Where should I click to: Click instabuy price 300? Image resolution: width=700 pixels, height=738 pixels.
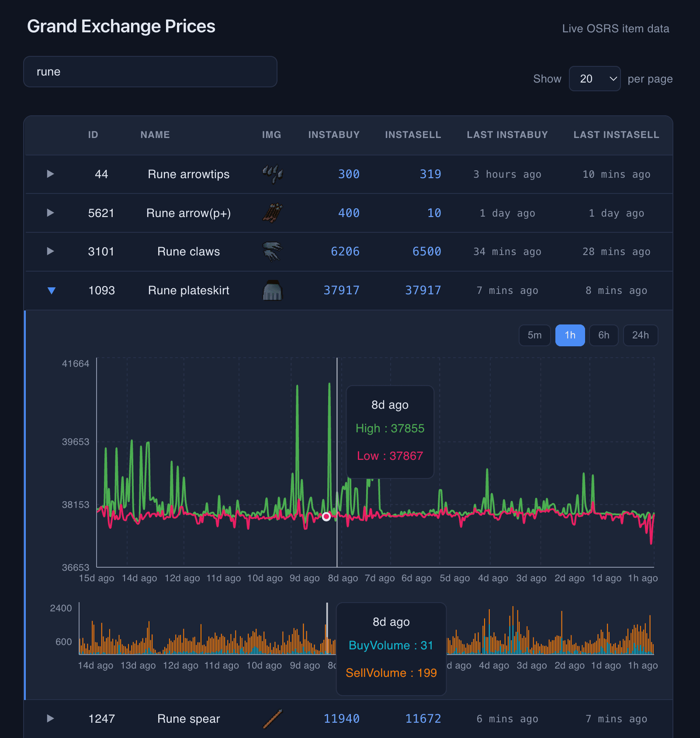(349, 174)
